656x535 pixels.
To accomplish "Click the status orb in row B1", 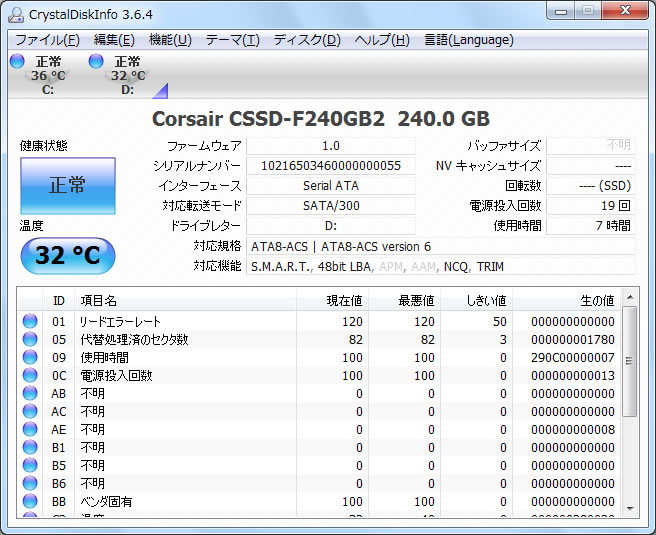I will point(30,447).
